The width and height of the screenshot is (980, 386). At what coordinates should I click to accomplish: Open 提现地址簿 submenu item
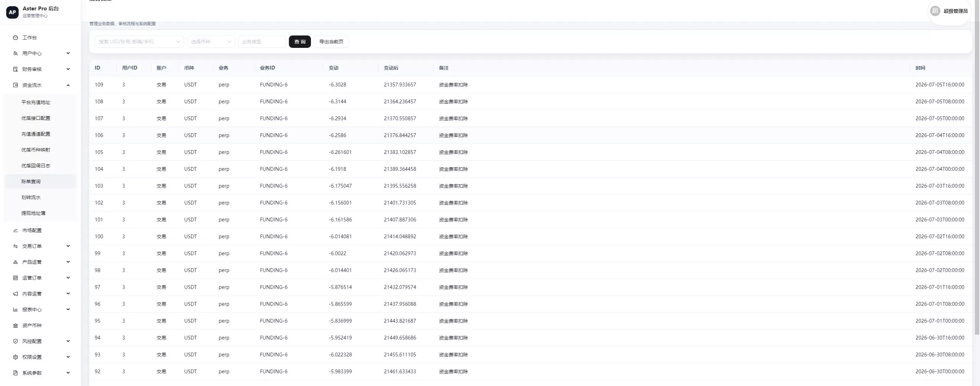(40, 213)
